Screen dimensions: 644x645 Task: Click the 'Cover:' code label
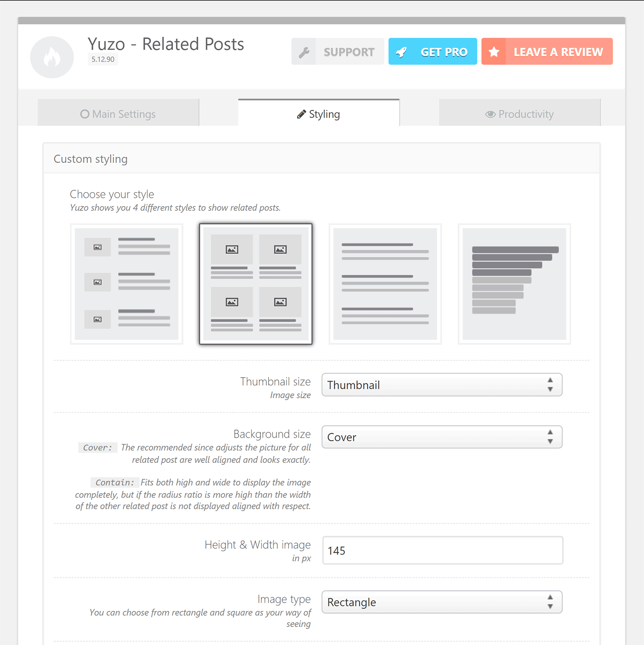click(x=98, y=447)
